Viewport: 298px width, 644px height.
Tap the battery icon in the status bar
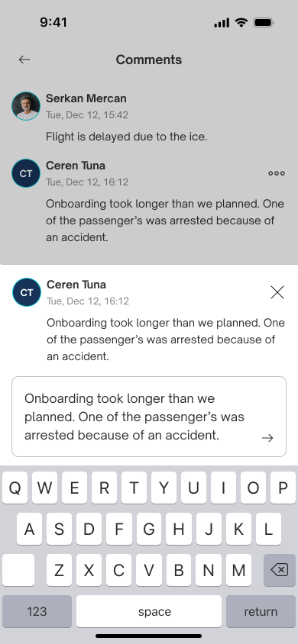[264, 23]
